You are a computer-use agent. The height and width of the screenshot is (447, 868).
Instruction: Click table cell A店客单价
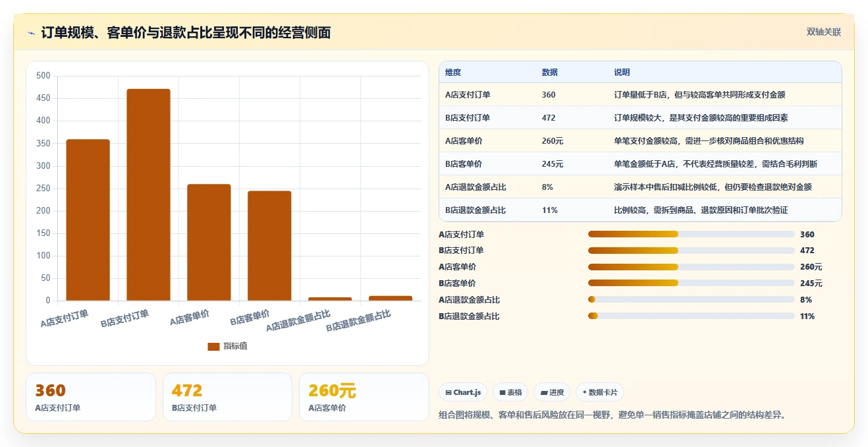click(464, 141)
